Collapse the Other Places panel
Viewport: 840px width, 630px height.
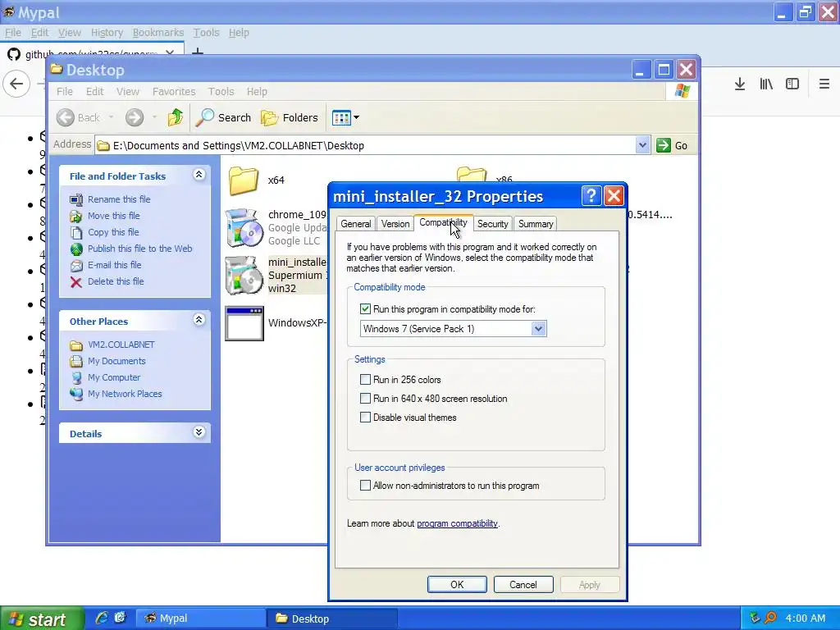(199, 320)
